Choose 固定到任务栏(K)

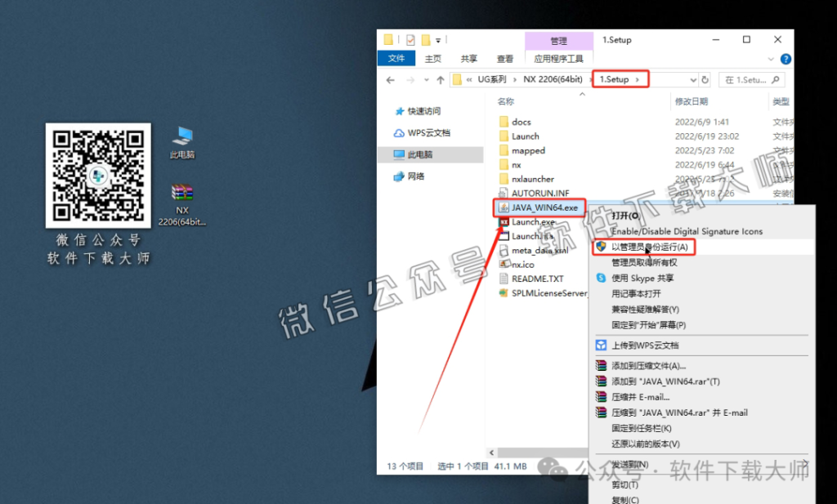[x=642, y=428]
